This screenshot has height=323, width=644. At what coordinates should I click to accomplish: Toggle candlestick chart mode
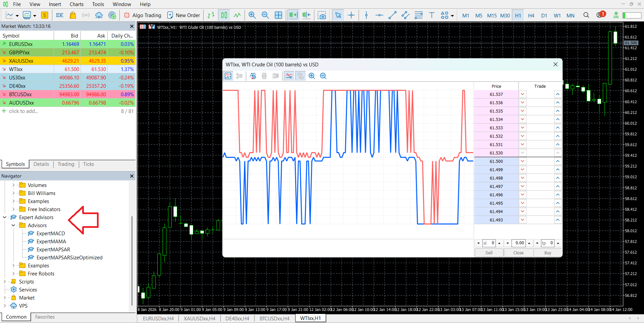point(224,15)
